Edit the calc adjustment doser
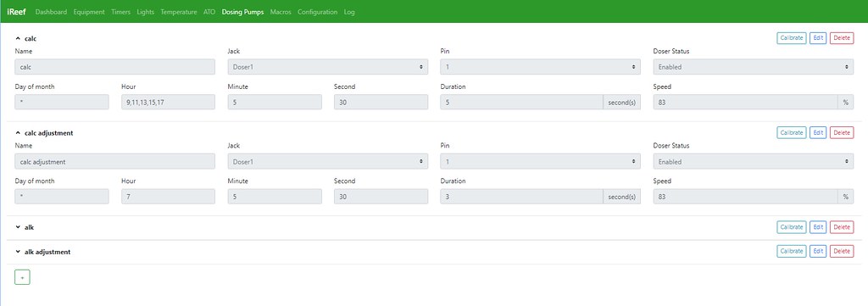This screenshot has height=306, width=868. pos(818,133)
